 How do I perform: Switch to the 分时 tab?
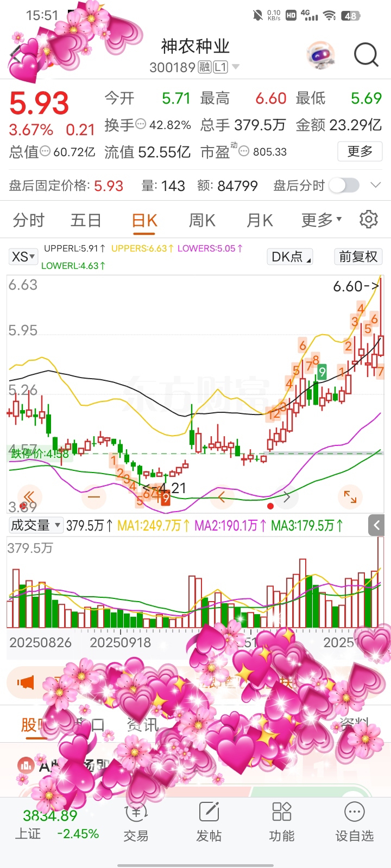[x=29, y=220]
